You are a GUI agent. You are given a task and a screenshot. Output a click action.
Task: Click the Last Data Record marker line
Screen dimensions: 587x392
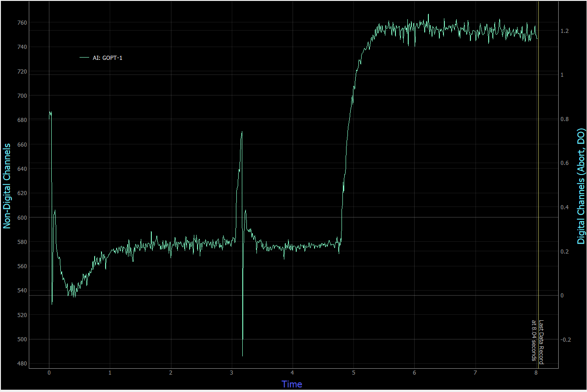(539, 183)
